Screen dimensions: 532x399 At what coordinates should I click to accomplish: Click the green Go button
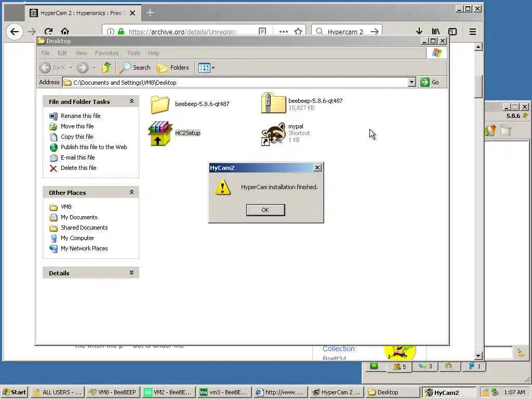point(430,82)
